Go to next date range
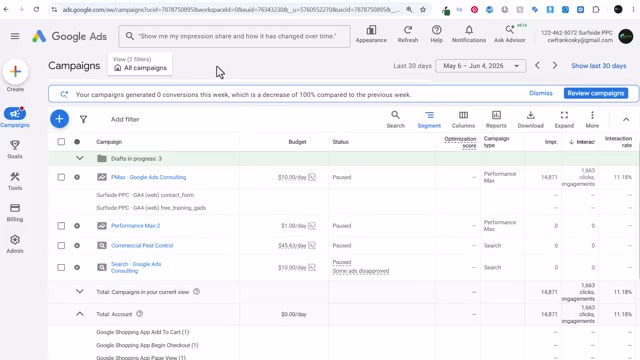 (555, 65)
